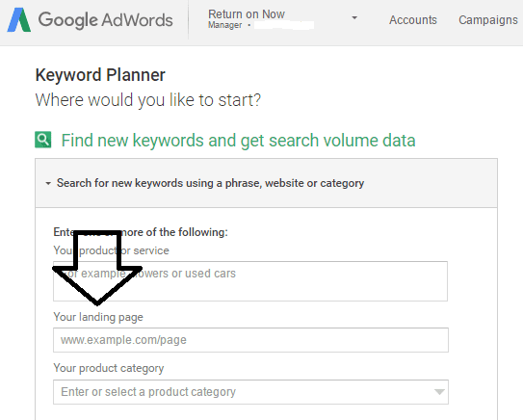The width and height of the screenshot is (523, 420).
Task: Open the product category dropdown arrow
Action: [439, 392]
